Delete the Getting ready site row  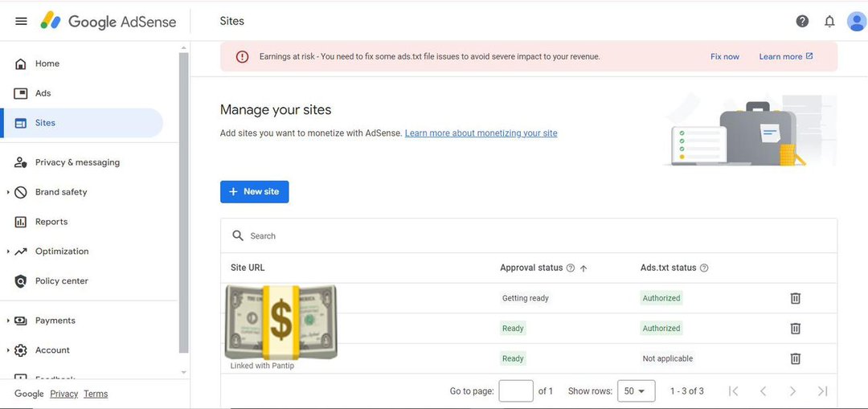pos(795,298)
